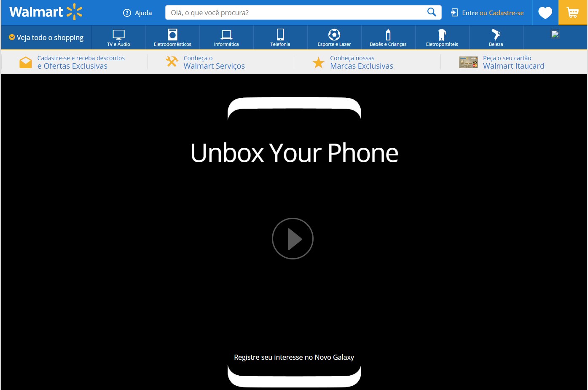Open Bebês e Crianças category

(388, 37)
